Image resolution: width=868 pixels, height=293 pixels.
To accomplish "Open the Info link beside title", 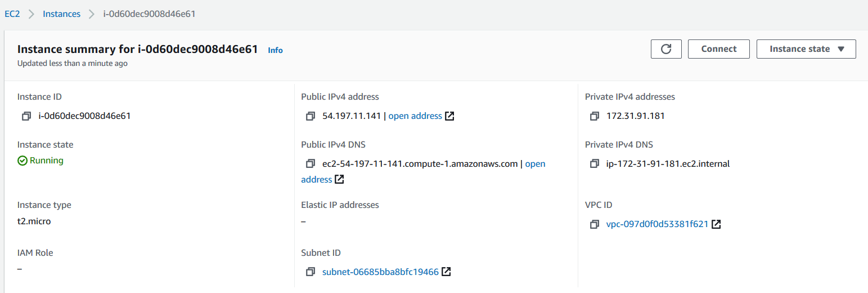I will (x=275, y=50).
